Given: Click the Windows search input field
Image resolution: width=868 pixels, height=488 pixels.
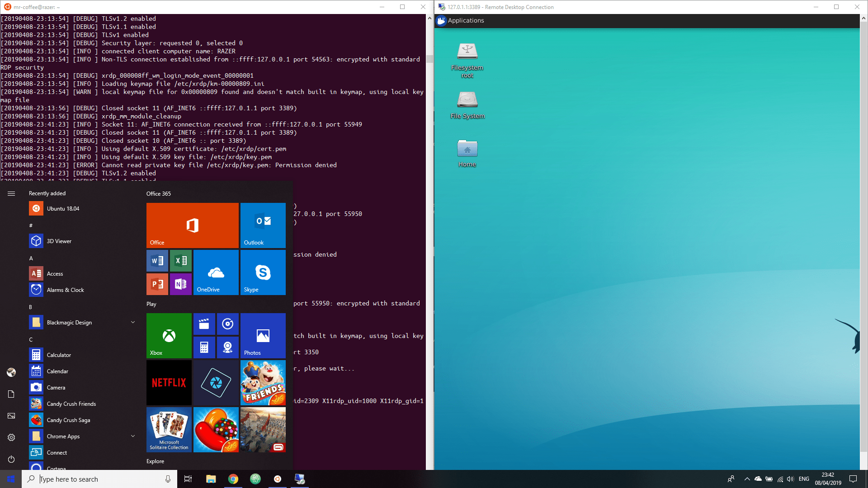Looking at the screenshot, I should point(99,479).
